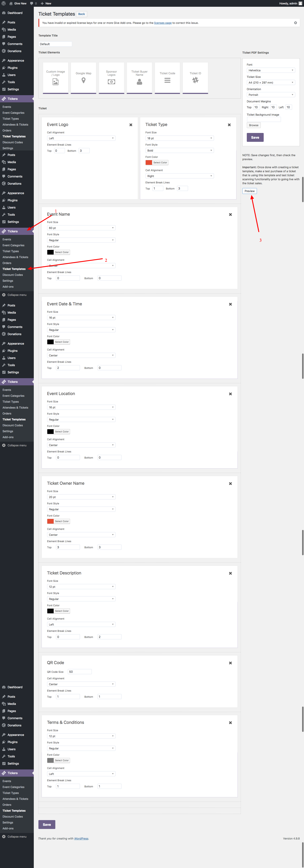Open Ticket Owner Name Font Size 20 pt dropdown

click(81, 497)
